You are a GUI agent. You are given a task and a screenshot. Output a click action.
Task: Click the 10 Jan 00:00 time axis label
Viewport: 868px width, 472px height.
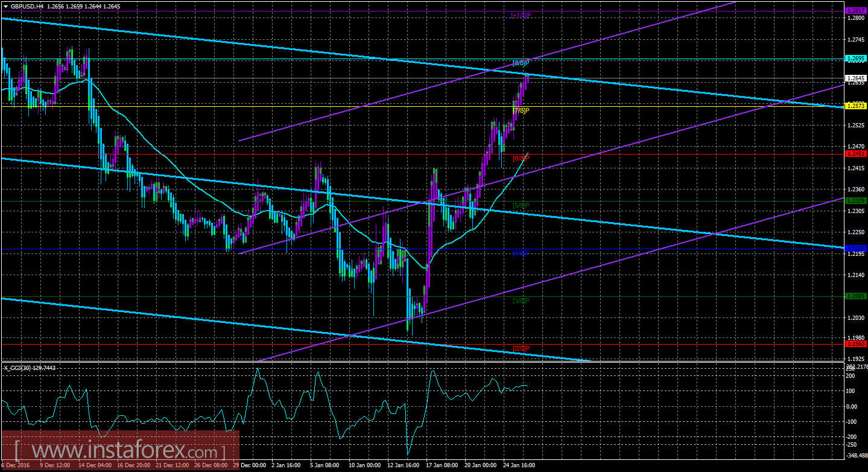click(x=364, y=465)
